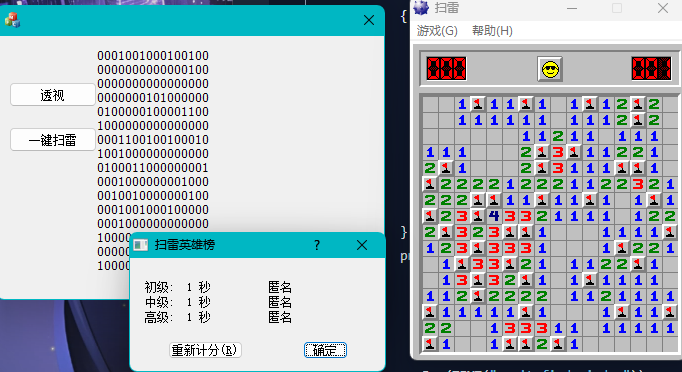This screenshot has width=682, height=372.
Task: Click the binary row 0001000000001000
Action: (153, 181)
